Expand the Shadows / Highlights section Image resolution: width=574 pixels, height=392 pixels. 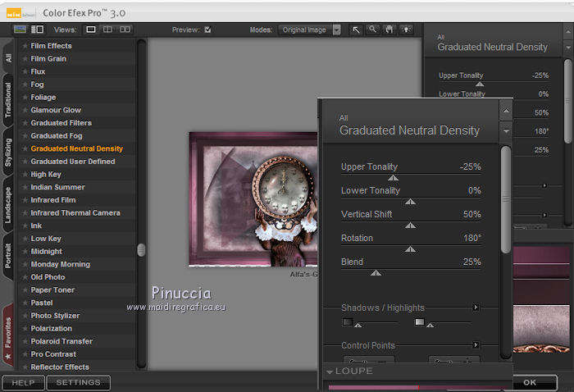click(476, 308)
